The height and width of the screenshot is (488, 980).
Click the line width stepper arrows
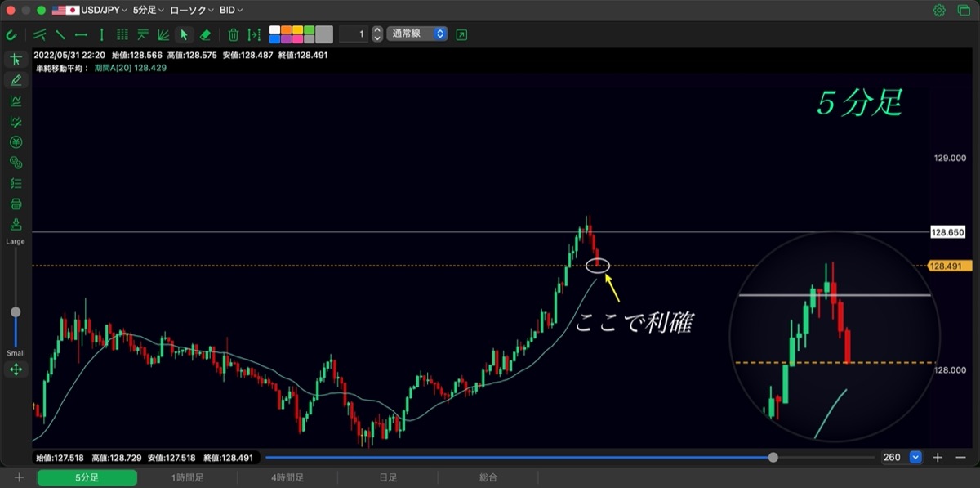[x=376, y=34]
